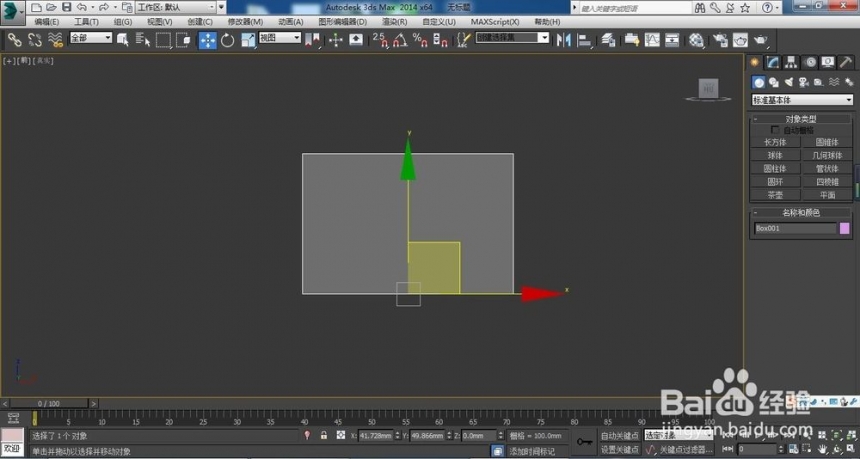Screen dimensions: 860x459
Task: Open the MAXScript(X) menu
Action: 495,22
